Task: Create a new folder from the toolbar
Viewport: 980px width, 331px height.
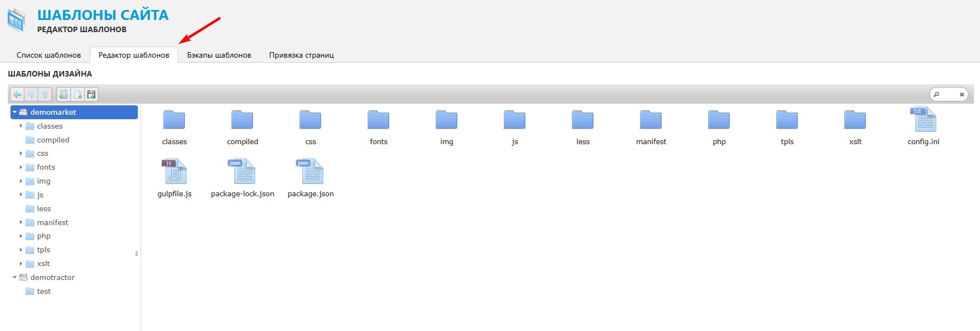Action: tap(64, 94)
